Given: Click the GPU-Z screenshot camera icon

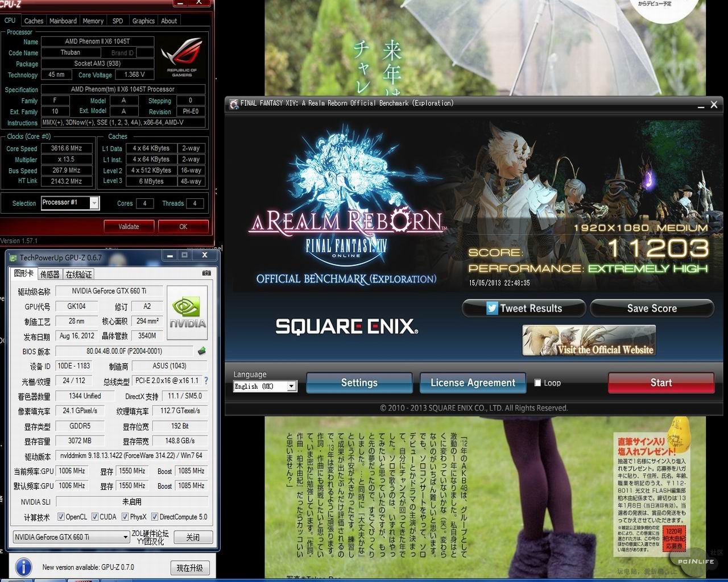Looking at the screenshot, I should (206, 273).
